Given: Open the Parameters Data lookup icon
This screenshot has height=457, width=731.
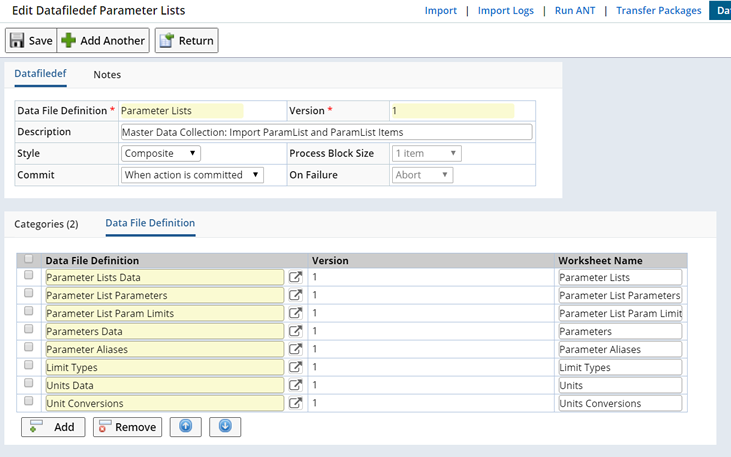Looking at the screenshot, I should tap(295, 331).
